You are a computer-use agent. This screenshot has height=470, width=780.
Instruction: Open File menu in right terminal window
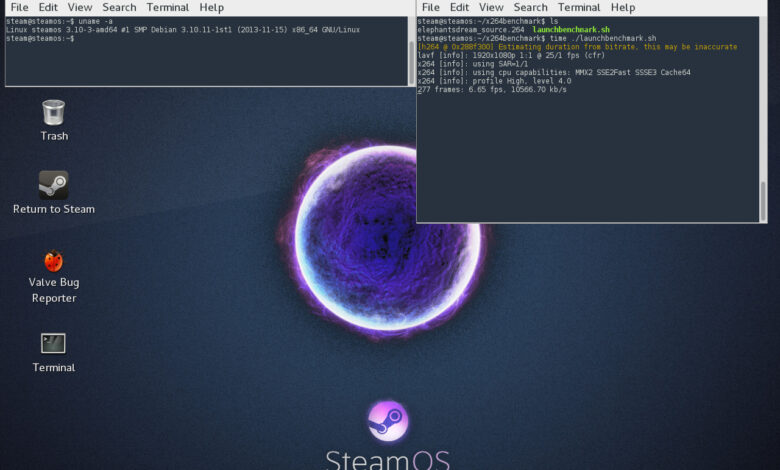click(x=430, y=7)
